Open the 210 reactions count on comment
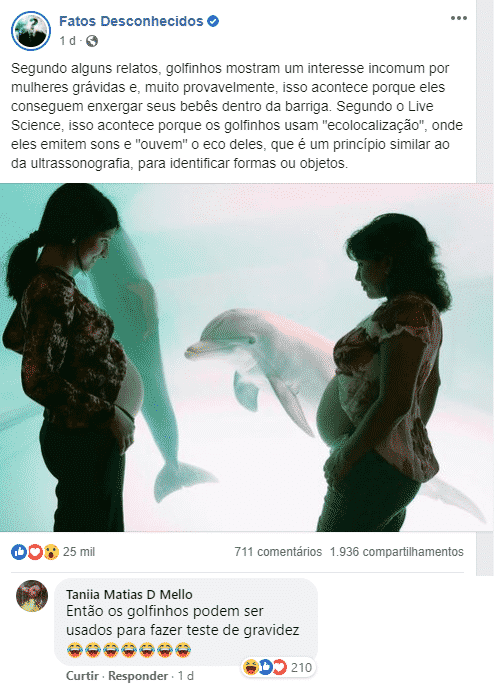494x690 pixels. coord(301,668)
